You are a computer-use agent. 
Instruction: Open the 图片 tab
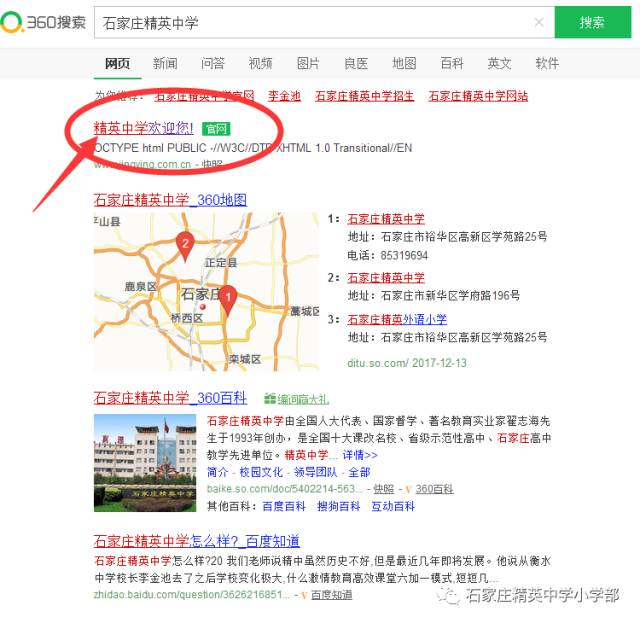pyautogui.click(x=308, y=63)
